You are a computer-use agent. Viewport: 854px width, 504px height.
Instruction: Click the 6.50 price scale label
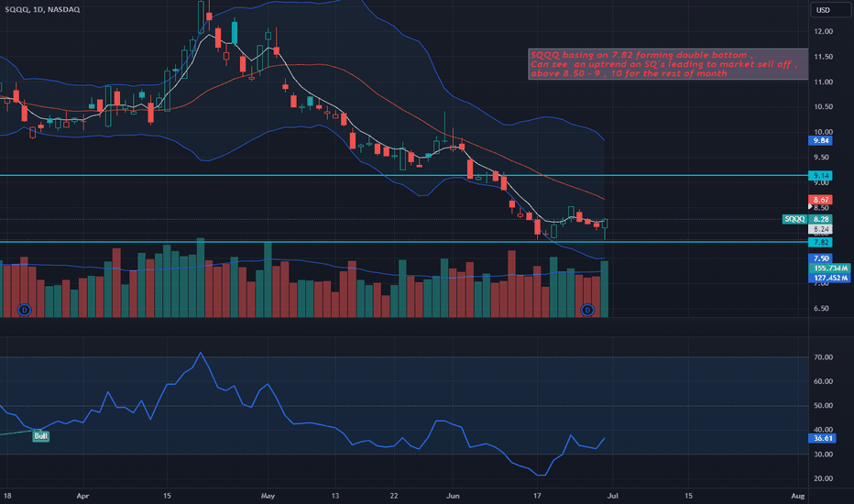pos(823,309)
